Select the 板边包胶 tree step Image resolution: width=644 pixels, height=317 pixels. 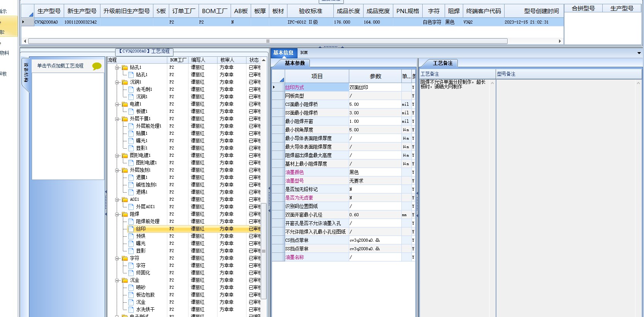click(145, 295)
